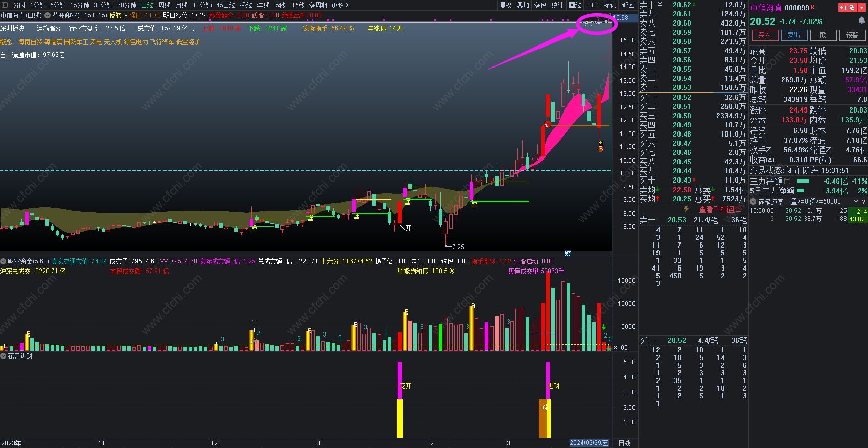Click the yen symbol beside 卖十
Screen dimensions: 868x448
tap(660, 5)
